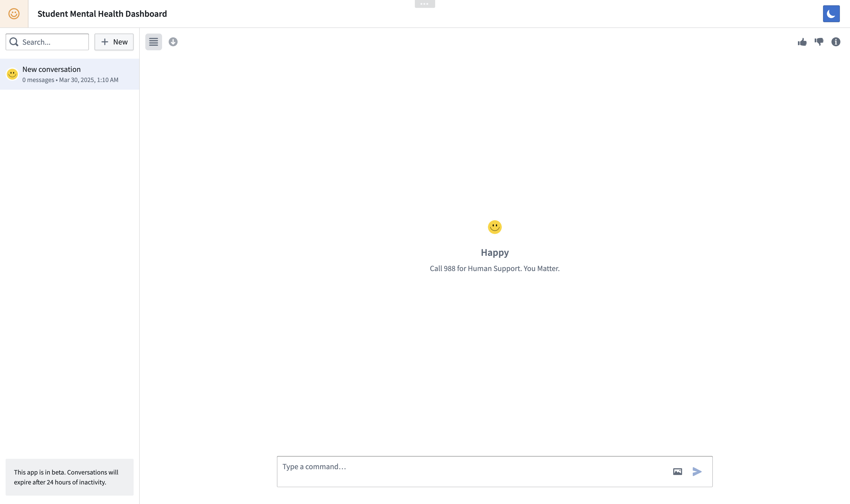The width and height of the screenshot is (850, 504).
Task: Click the smiley avatar beside New conversation
Action: 12,74
